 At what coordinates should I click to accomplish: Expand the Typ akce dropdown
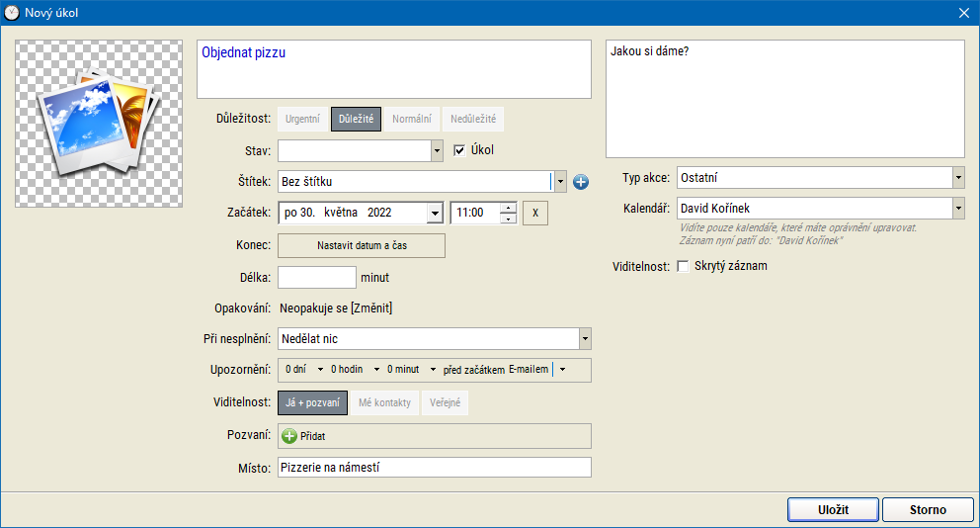tap(957, 178)
